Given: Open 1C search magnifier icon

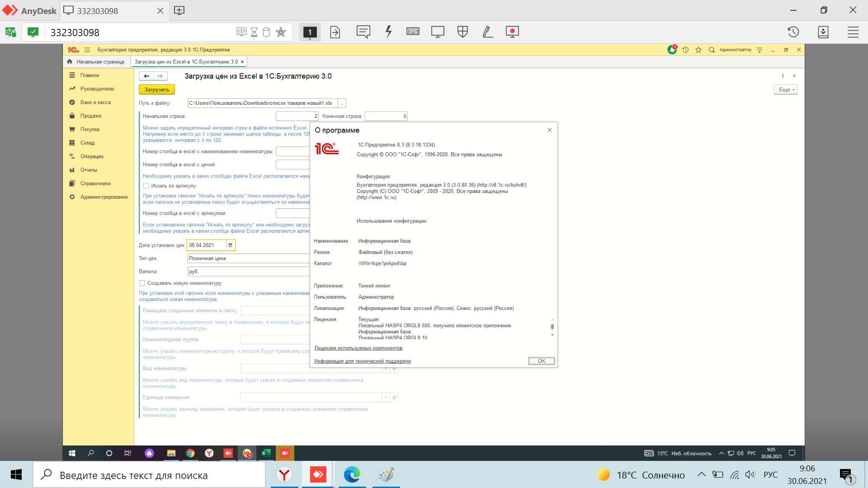Looking at the screenshot, I should pyautogui.click(x=711, y=50).
